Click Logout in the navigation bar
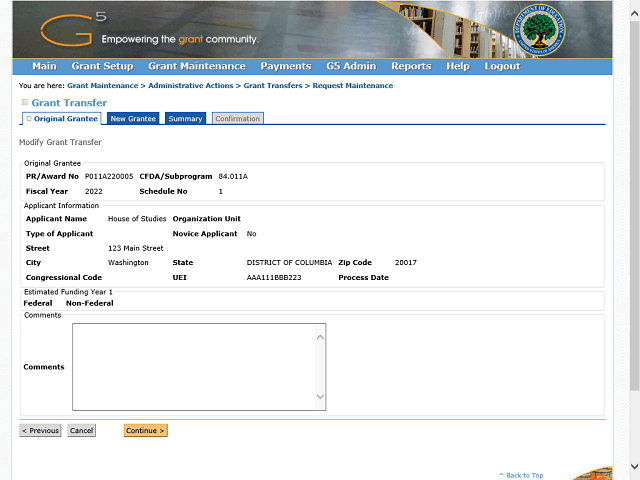Viewport: 640px width, 480px height. [x=502, y=66]
